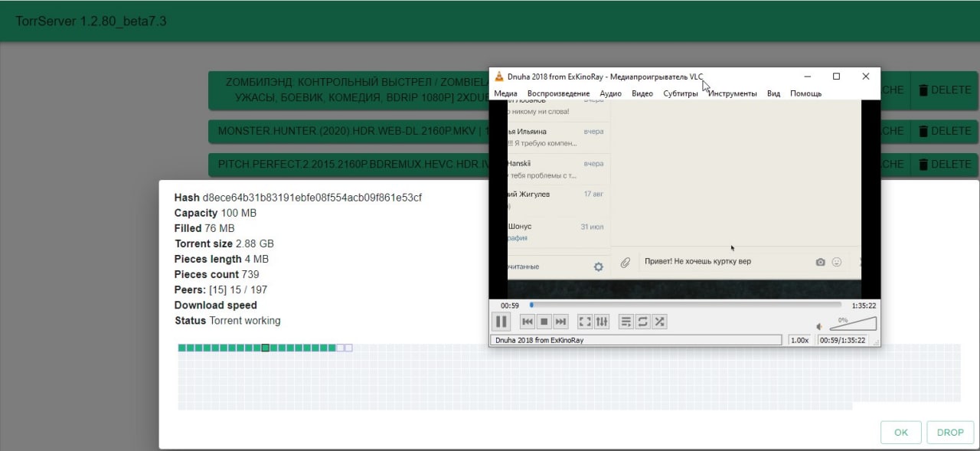
Task: Open VLC extended settings equalizer icon
Action: point(602,322)
